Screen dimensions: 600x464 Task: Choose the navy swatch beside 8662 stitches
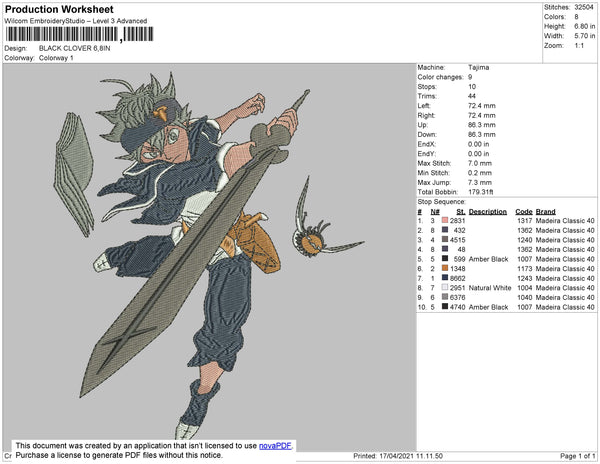pos(445,278)
